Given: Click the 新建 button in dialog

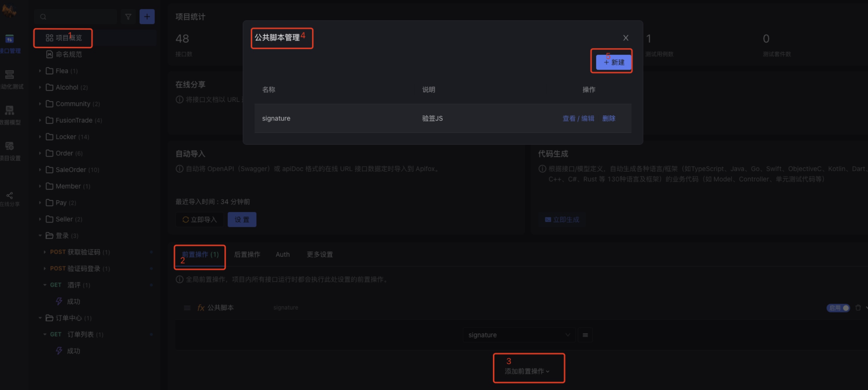Looking at the screenshot, I should click(613, 62).
